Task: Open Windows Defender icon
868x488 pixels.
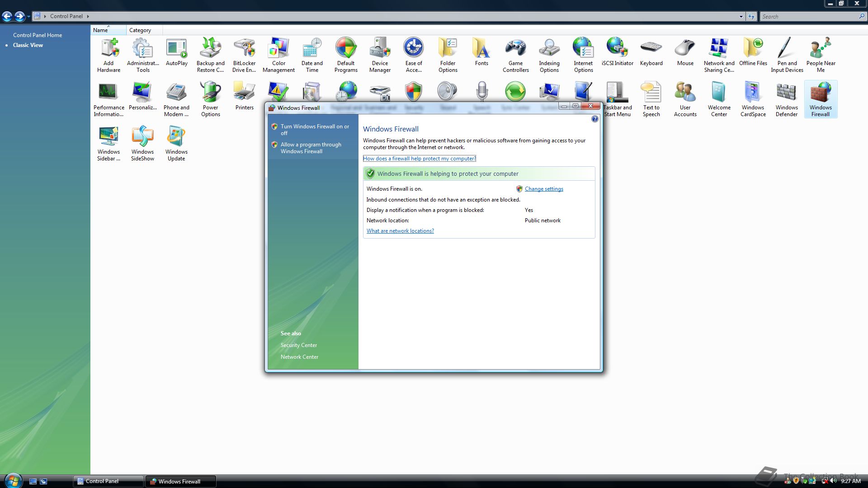Action: coord(787,99)
